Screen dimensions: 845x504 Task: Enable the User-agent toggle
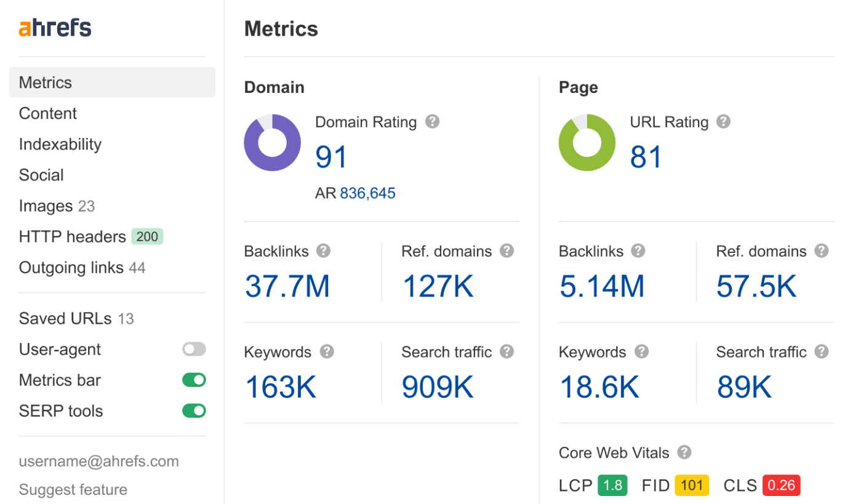(194, 350)
